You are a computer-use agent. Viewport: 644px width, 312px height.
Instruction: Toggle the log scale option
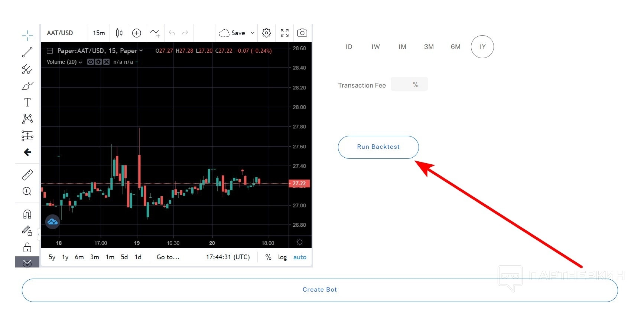coord(282,257)
